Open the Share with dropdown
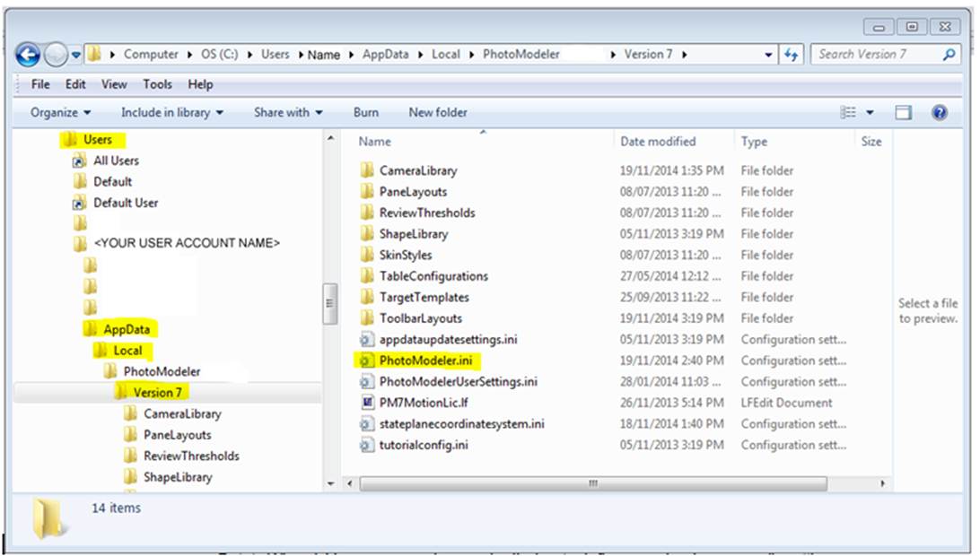The width and height of the screenshot is (980, 556). (287, 113)
